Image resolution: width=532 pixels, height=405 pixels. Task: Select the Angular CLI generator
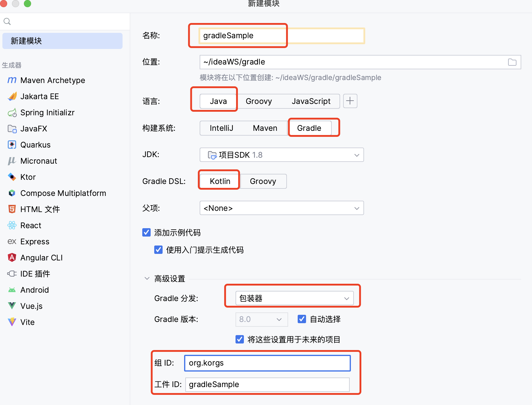click(41, 257)
